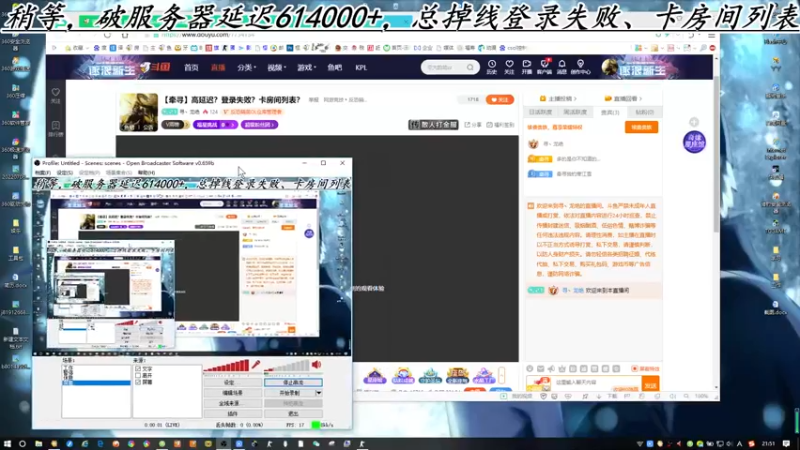Click the search magnifier icon in Douyu search box
This screenshot has width=800, height=450.
[x=470, y=67]
